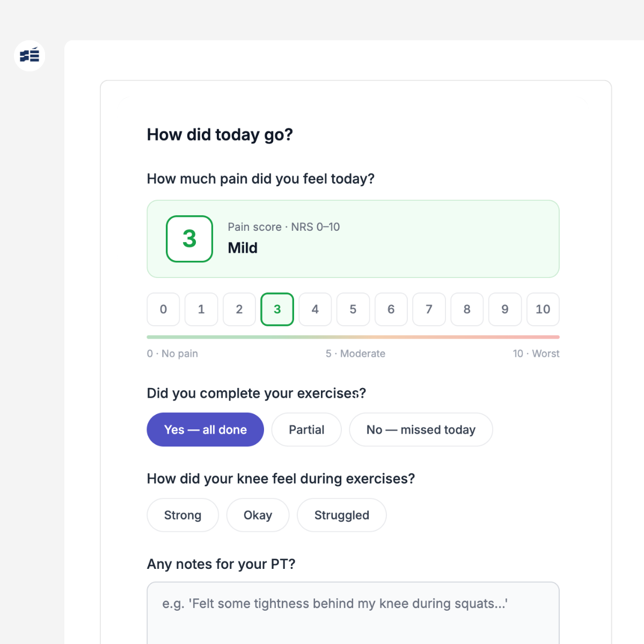Open the app logo icon in sidebar

click(30, 56)
